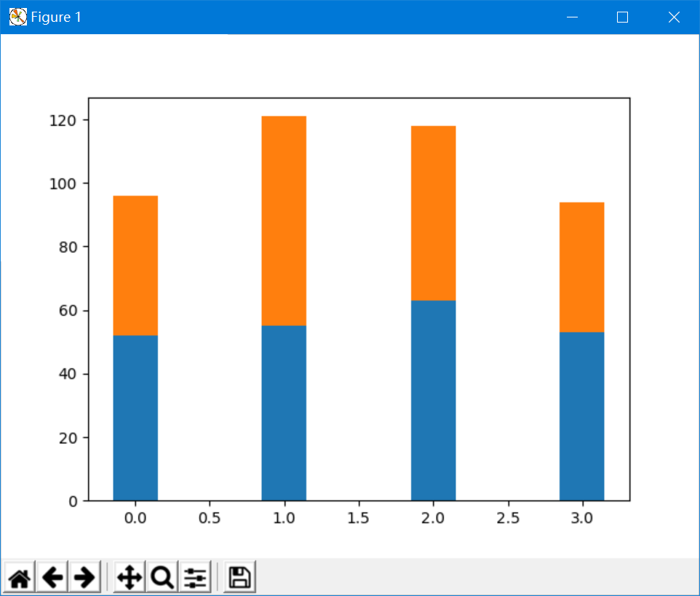The width and height of the screenshot is (700, 596).
Task: Click the x-axis tick label 2.5
Action: point(508,518)
